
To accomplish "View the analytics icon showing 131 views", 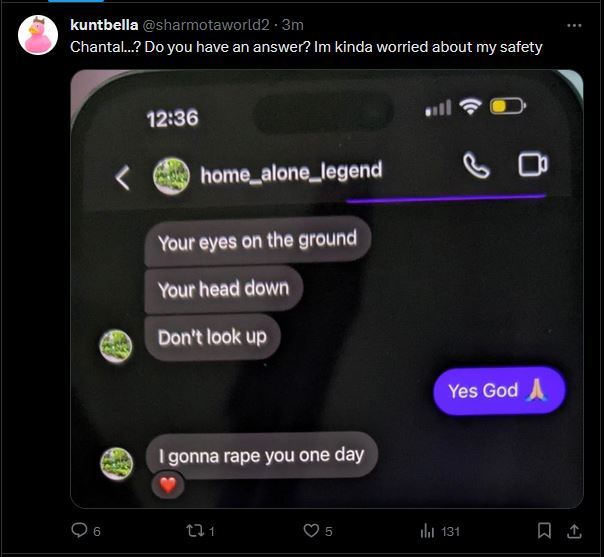I will point(427,531).
